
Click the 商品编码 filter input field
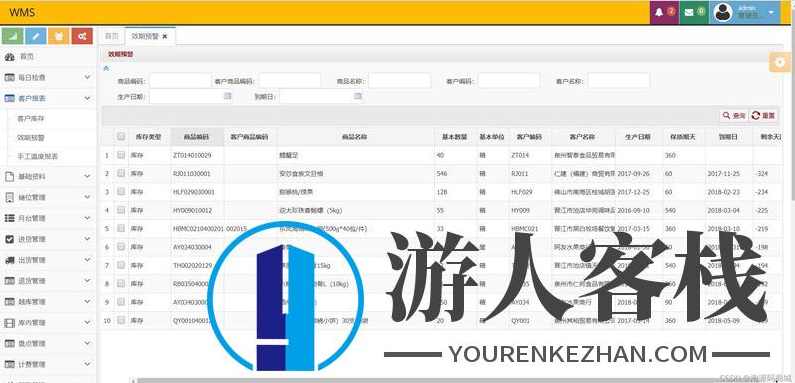click(180, 81)
